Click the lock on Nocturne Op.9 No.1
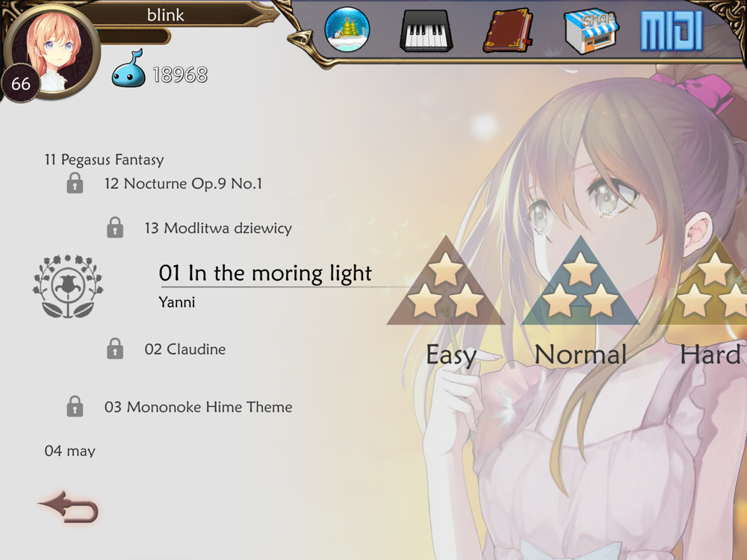Viewport: 747px width, 560px height. 75,183
